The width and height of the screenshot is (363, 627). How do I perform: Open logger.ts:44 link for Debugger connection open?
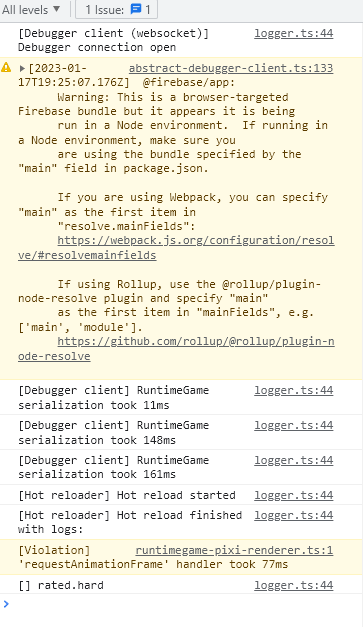(x=293, y=33)
